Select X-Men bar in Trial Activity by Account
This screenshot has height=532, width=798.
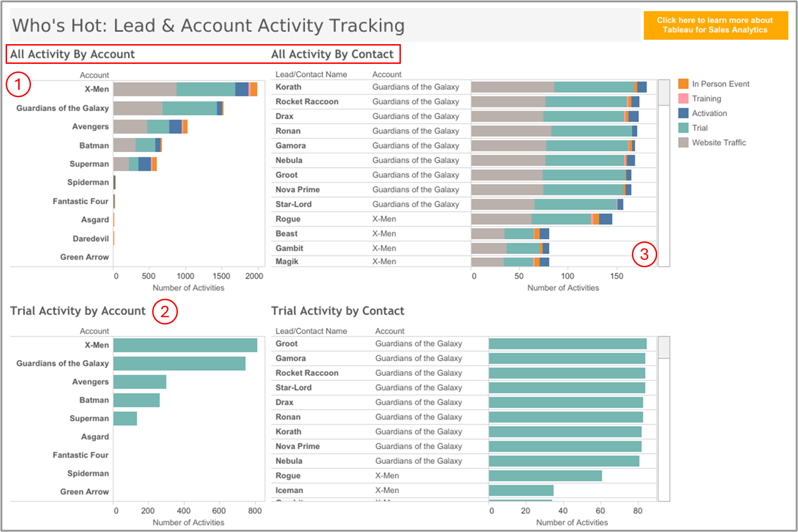[185, 345]
